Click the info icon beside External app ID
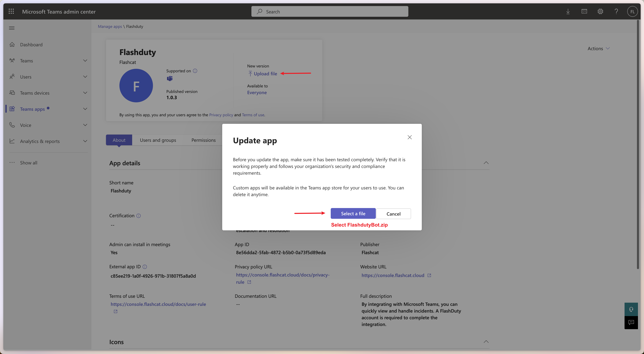The image size is (644, 354). pyautogui.click(x=145, y=267)
